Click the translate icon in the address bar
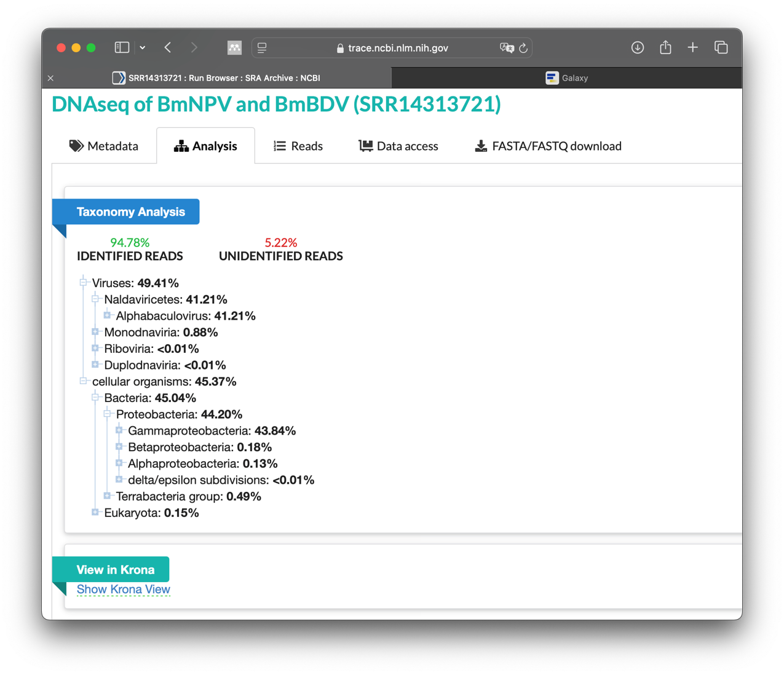The width and height of the screenshot is (784, 675). (x=507, y=48)
